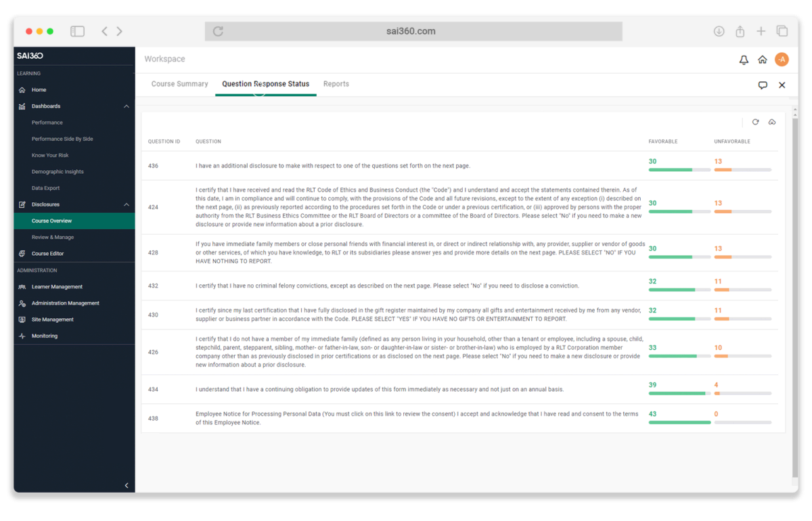Collapse the Disclosures section chevron
The image size is (812, 521).
tap(126, 204)
